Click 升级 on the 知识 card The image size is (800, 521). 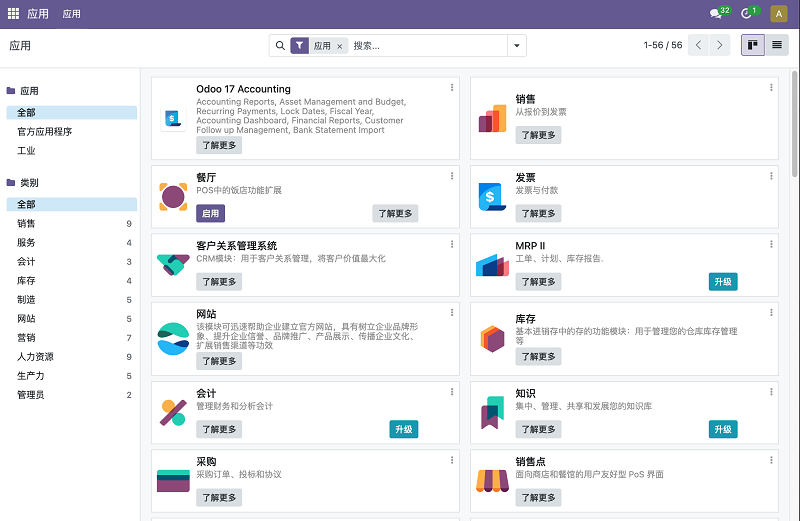tap(723, 429)
